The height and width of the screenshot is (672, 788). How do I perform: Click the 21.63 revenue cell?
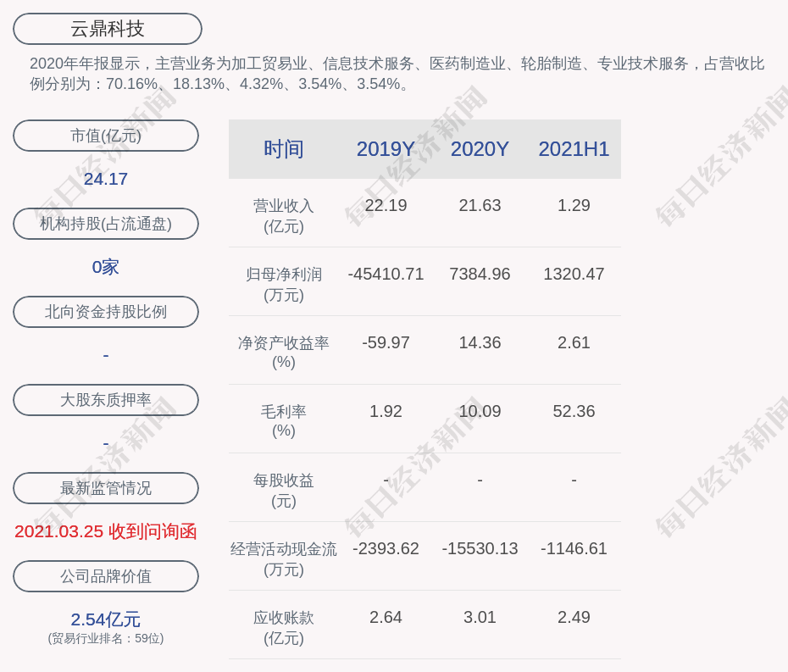[x=480, y=206]
